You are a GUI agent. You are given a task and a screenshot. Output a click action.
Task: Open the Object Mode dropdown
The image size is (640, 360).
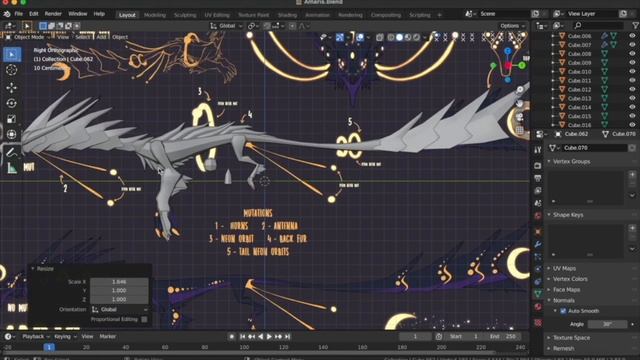coord(28,37)
